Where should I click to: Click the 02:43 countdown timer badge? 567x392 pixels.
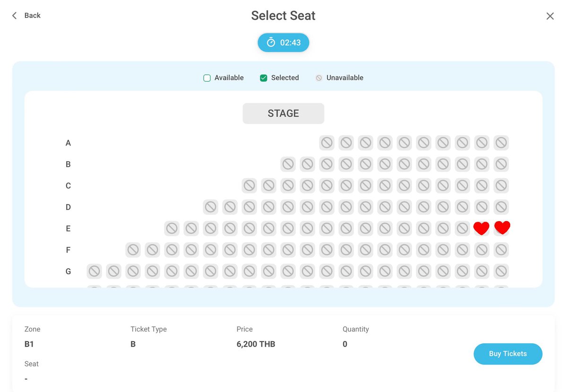click(x=283, y=43)
